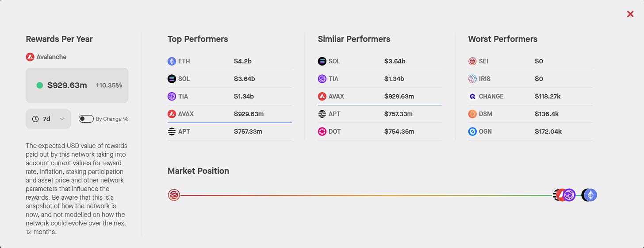Click the Ethereum marker on Market Position line

pyautogui.click(x=590, y=195)
